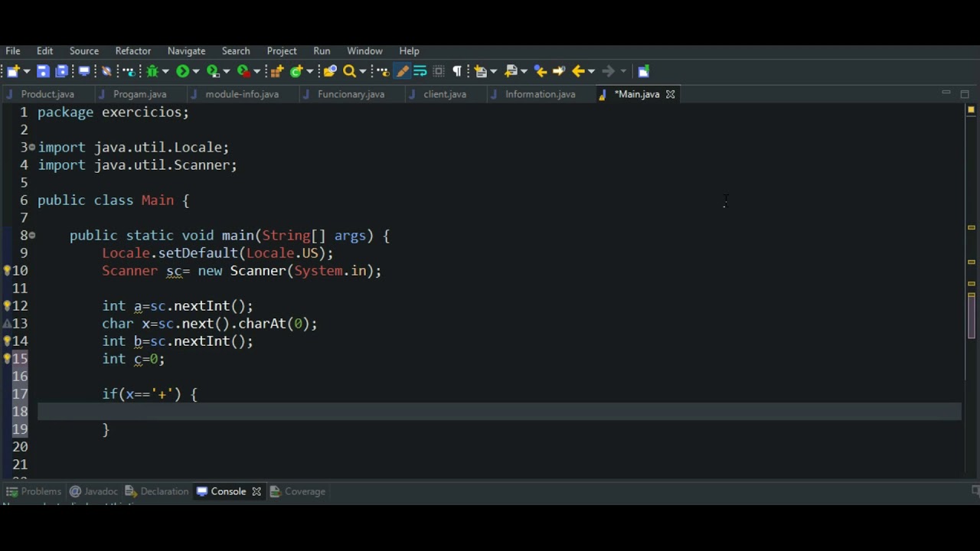Viewport: 980px width, 551px height.
Task: Toggle Block Selection Mode icon
Action: [x=439, y=71]
